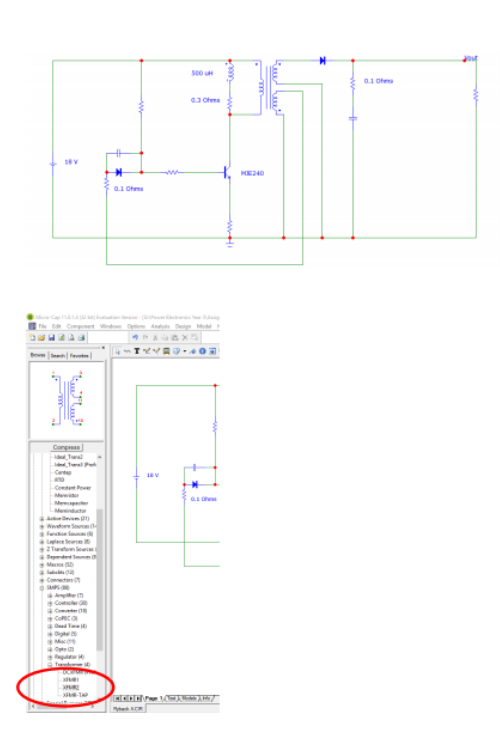Open the Analysis menu
The width and height of the screenshot is (500, 750).
click(x=160, y=326)
